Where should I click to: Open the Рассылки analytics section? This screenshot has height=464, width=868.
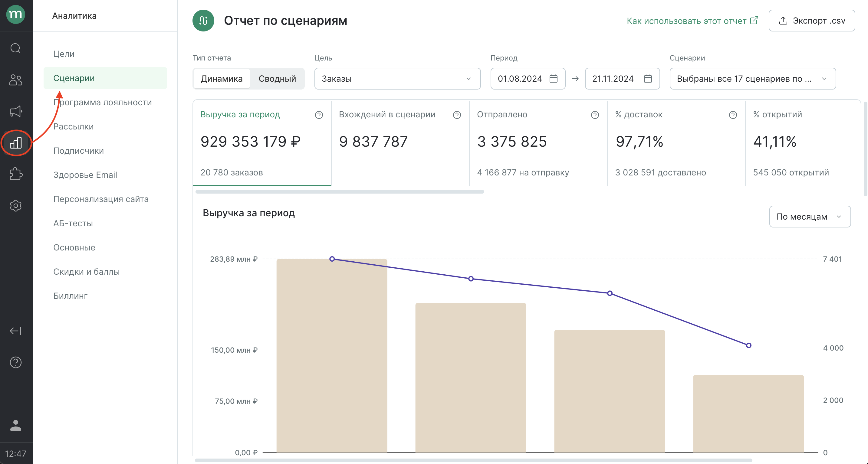pyautogui.click(x=74, y=127)
